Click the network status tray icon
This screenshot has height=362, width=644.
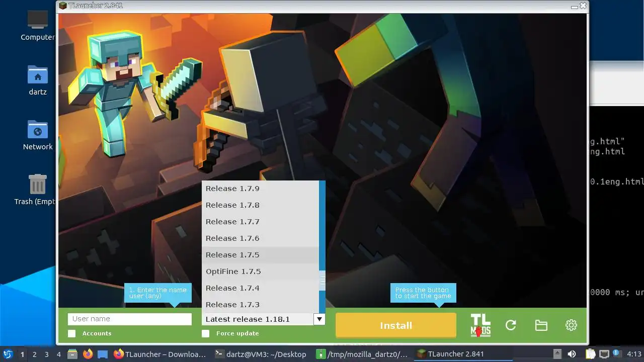click(x=604, y=354)
